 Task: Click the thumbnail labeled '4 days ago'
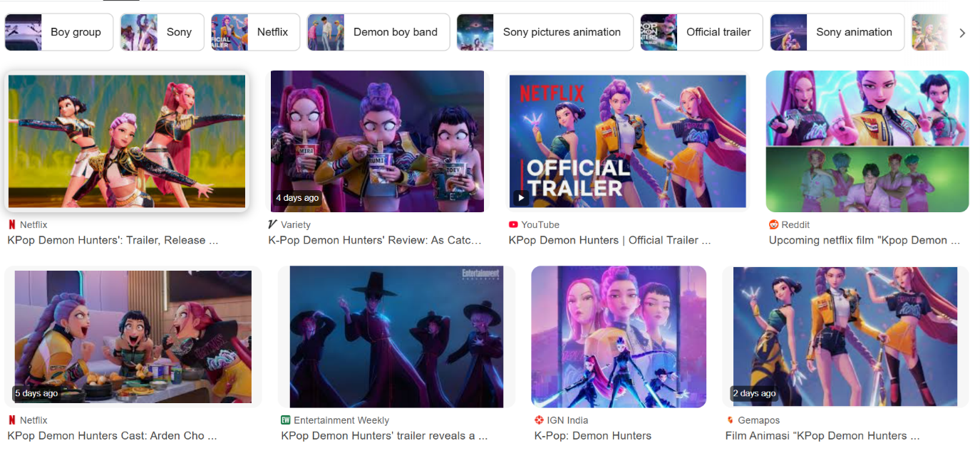point(377,140)
